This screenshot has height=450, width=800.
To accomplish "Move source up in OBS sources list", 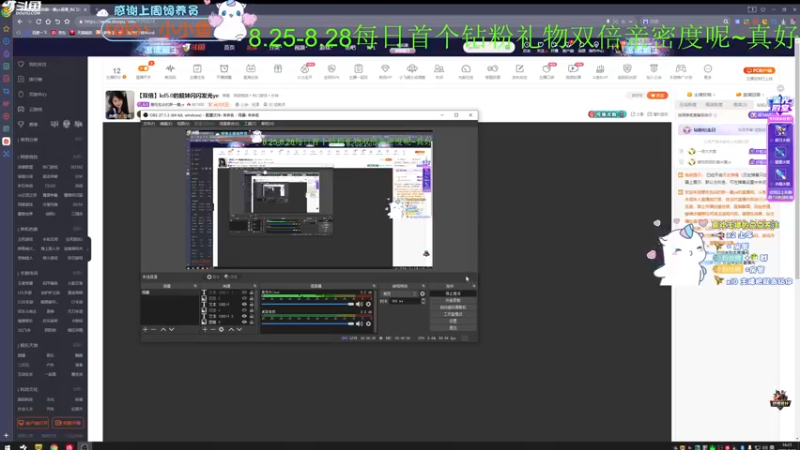I will (x=231, y=330).
